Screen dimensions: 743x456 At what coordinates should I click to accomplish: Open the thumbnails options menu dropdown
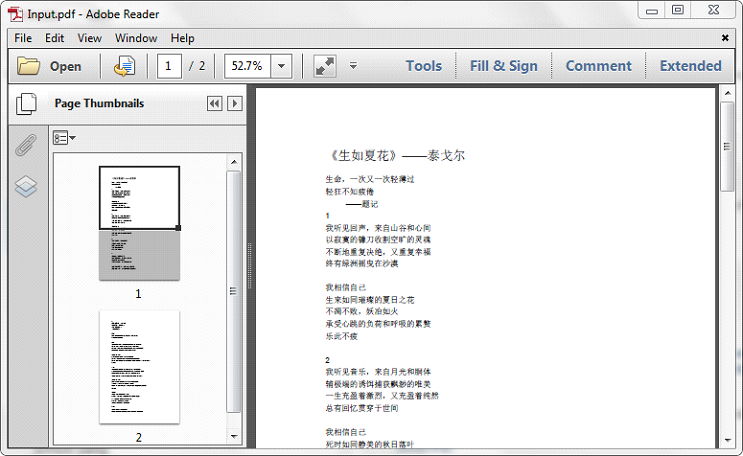(64, 138)
